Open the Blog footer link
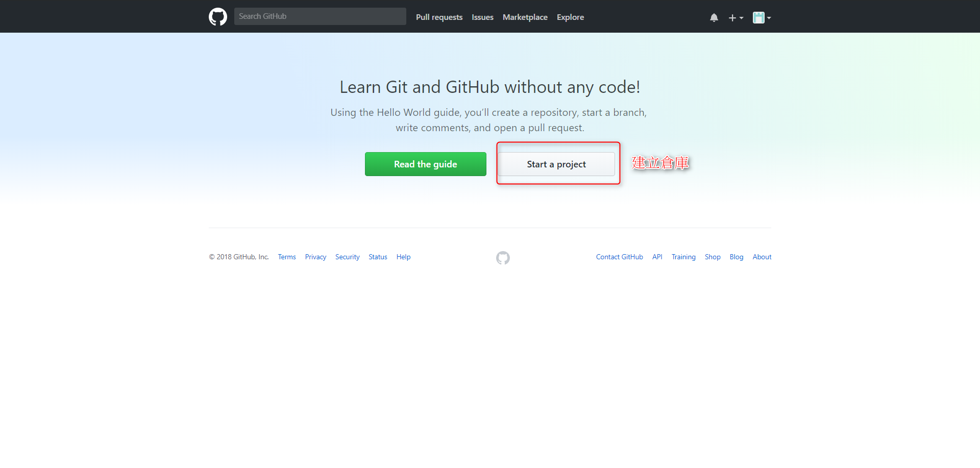The width and height of the screenshot is (980, 468). [737, 257]
